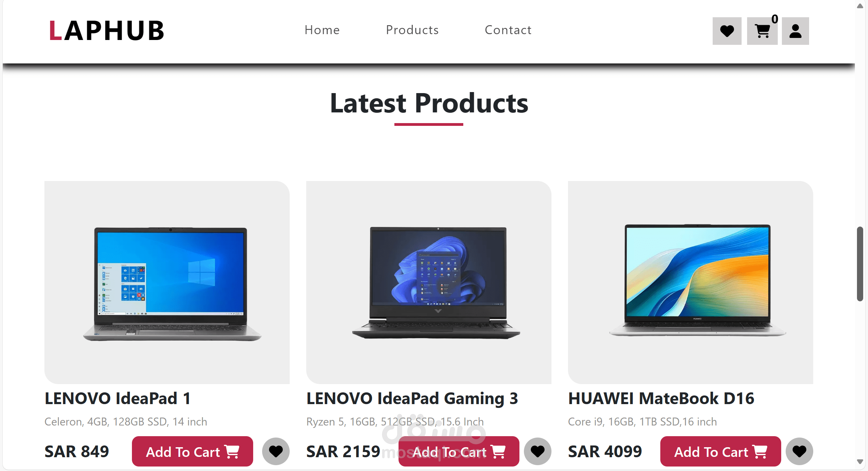
Task: Click the HUAWEI MateBook D16 title
Action: click(661, 399)
